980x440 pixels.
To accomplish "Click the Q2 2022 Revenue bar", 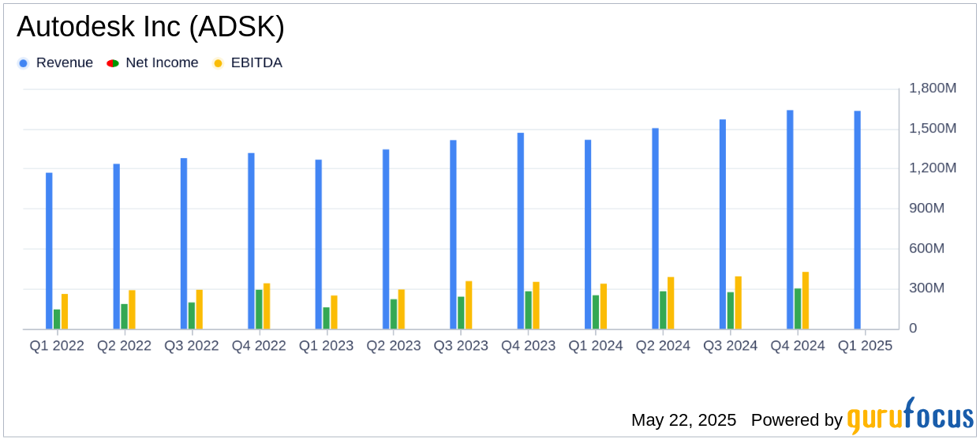I will (x=117, y=246).
